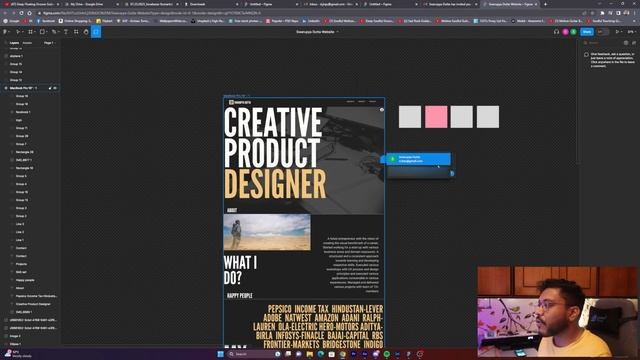Start an audio conversation with headphones icon
640x360 pixels.
(x=556, y=32)
